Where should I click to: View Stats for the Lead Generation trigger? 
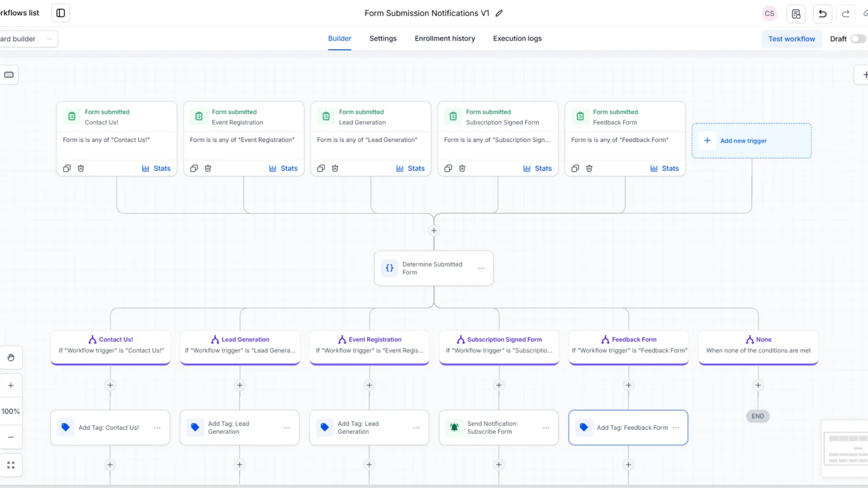tap(410, 169)
